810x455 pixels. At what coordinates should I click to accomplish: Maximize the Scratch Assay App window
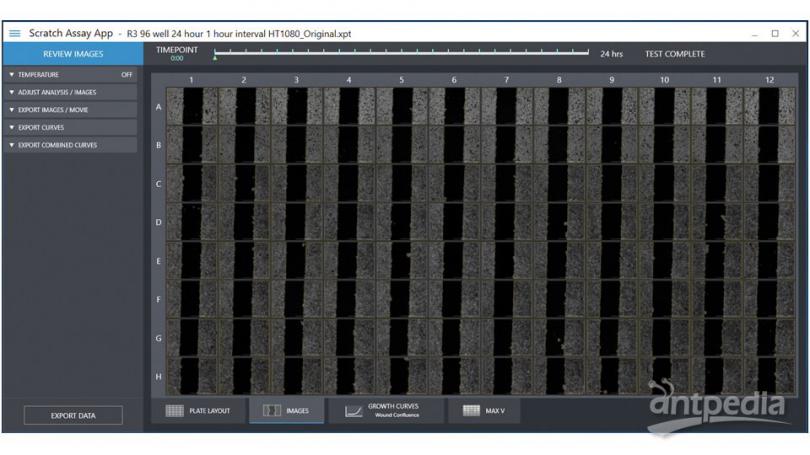coord(775,34)
